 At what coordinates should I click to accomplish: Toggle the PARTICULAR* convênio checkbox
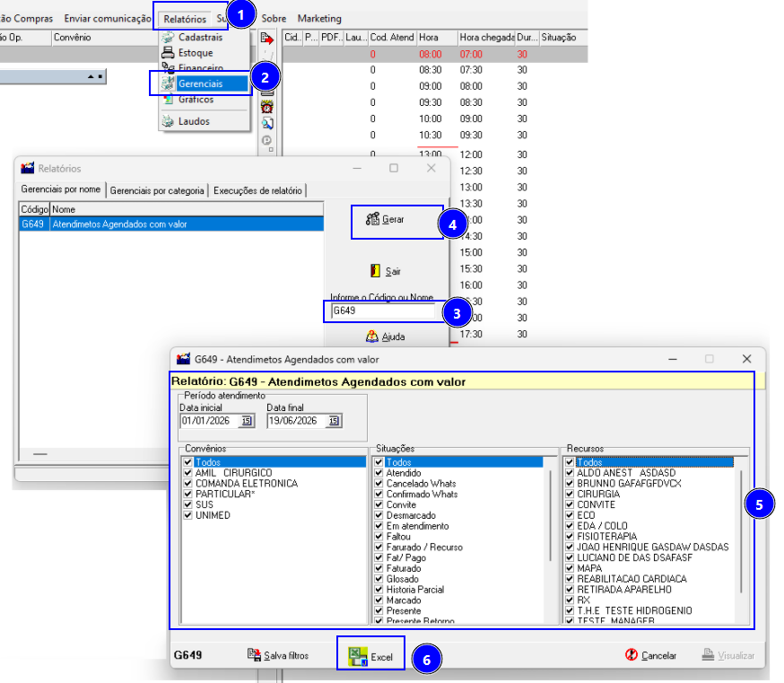187,494
